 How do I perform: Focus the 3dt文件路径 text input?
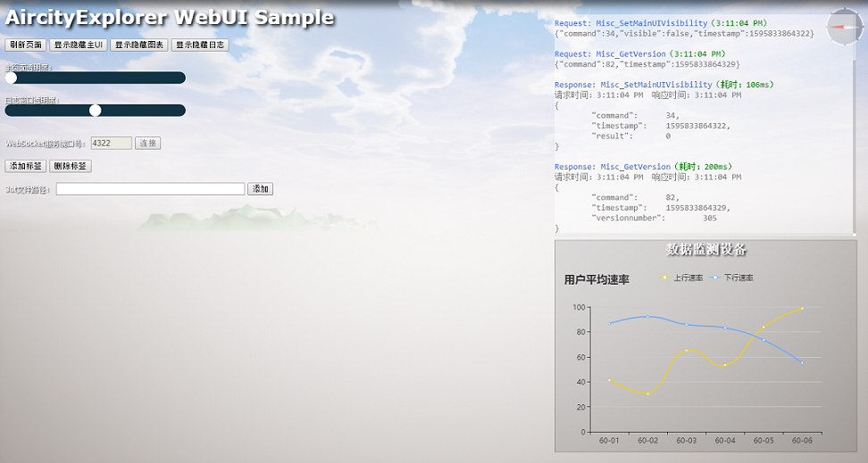pyautogui.click(x=151, y=189)
